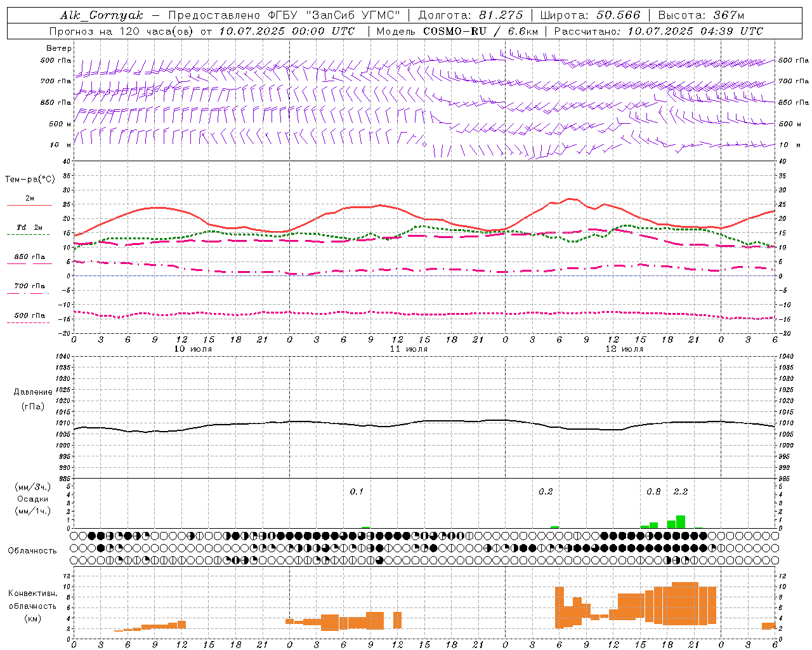Click the 10 м wind level label on left

click(60, 145)
